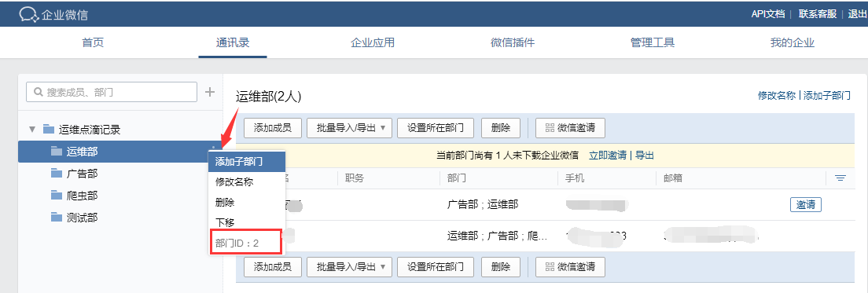Image resolution: width=868 pixels, height=293 pixels.
Task: Click the 爬虫部 folder icon
Action: pos(56,195)
